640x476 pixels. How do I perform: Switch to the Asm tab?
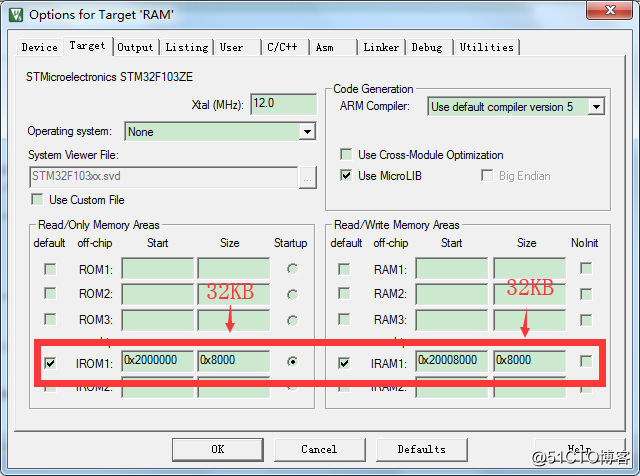pyautogui.click(x=333, y=47)
